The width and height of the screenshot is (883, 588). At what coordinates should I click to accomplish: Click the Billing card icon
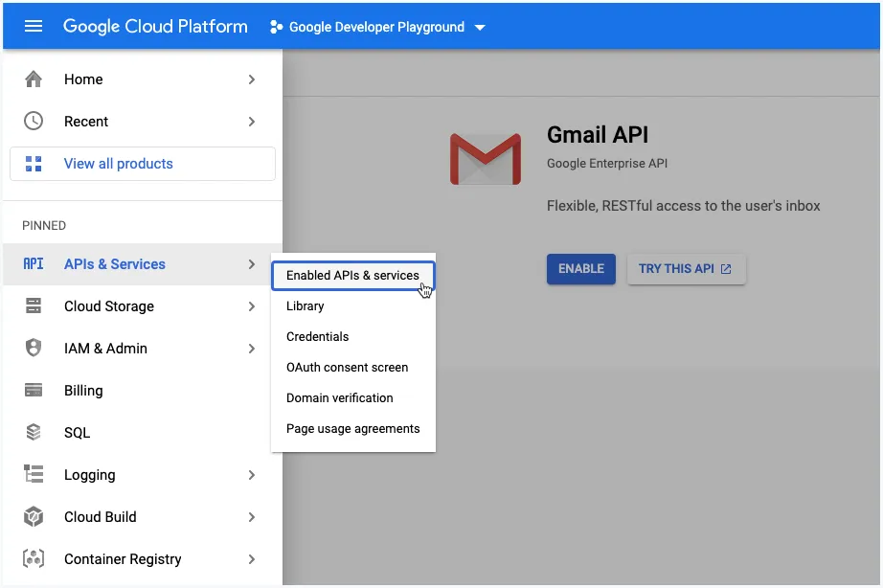[x=34, y=391]
